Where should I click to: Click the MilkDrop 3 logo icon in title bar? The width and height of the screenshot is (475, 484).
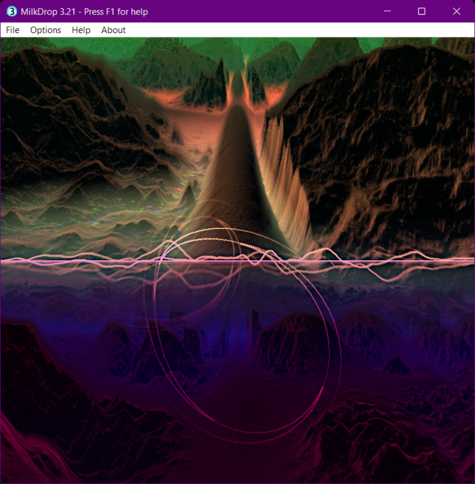coord(12,12)
